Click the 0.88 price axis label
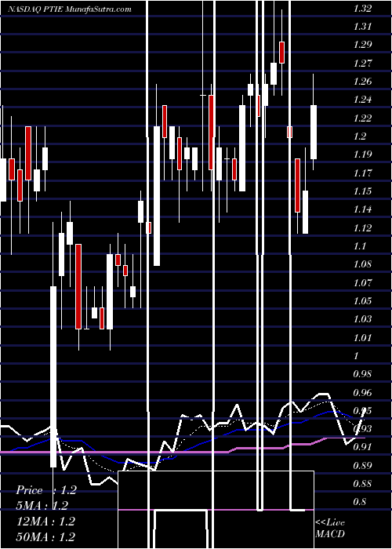The image size is (392, 549). pyautogui.click(x=362, y=484)
